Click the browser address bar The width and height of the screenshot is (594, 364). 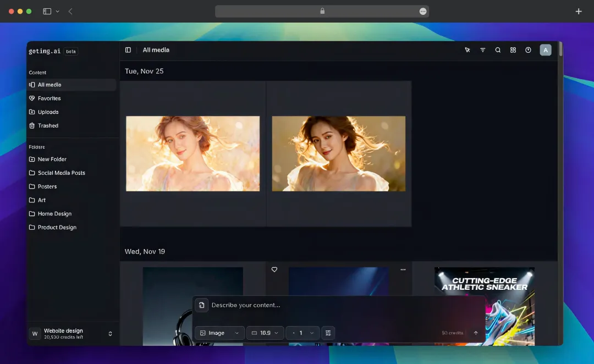tap(322, 12)
